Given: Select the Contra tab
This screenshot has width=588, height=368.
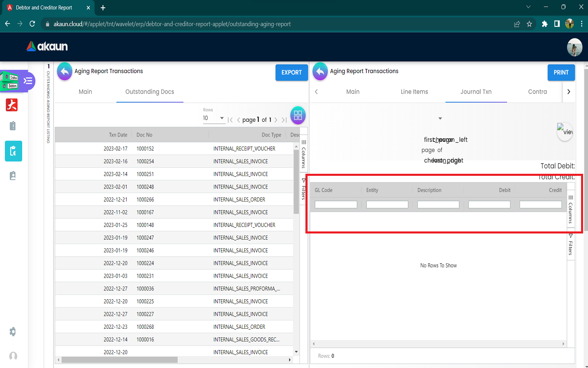Looking at the screenshot, I should [x=537, y=92].
